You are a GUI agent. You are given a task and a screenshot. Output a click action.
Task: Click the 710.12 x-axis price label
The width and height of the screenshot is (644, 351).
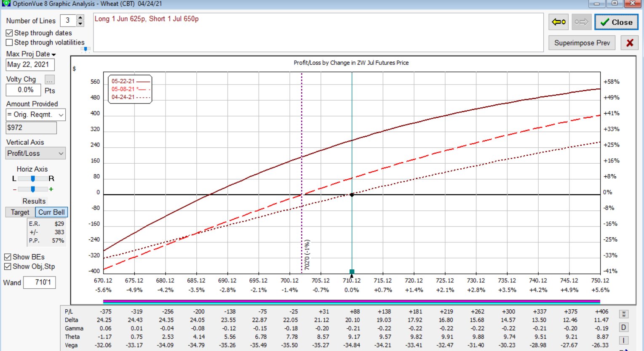click(352, 280)
